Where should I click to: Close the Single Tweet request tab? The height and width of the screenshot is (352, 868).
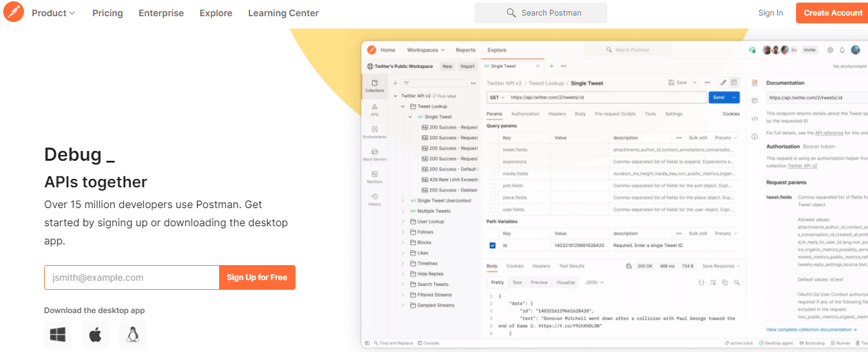click(x=537, y=66)
